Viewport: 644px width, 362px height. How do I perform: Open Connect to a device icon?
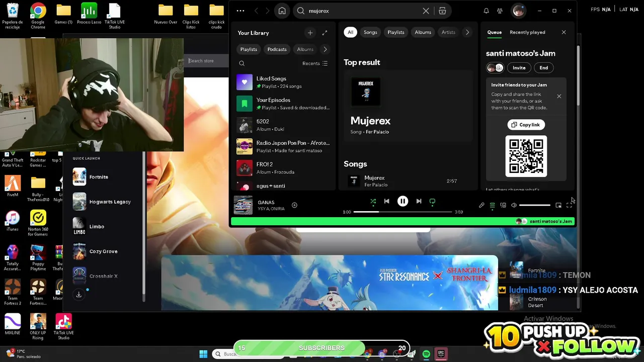[x=503, y=205]
